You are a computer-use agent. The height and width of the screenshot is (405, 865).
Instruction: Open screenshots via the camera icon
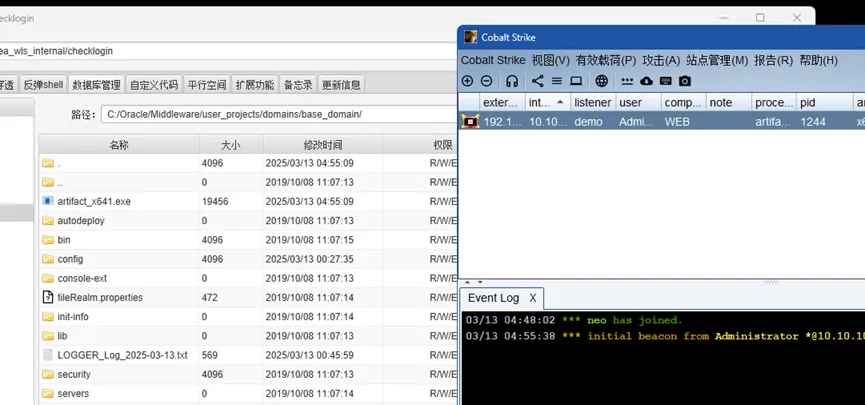(x=685, y=81)
